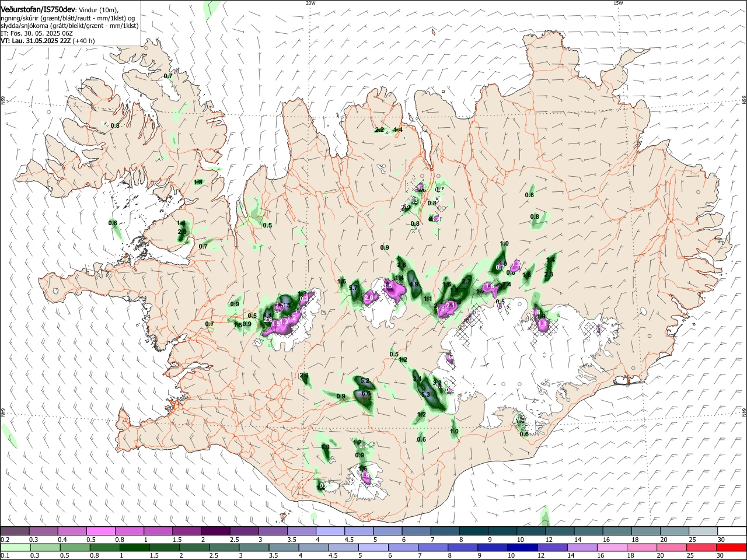Click the 5.3 precipitation value
The height and width of the screenshot is (560, 747).
coord(425,395)
